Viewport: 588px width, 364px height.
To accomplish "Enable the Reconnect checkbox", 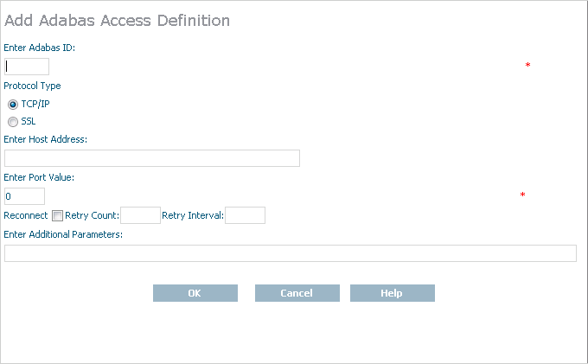I will pyautogui.click(x=57, y=215).
